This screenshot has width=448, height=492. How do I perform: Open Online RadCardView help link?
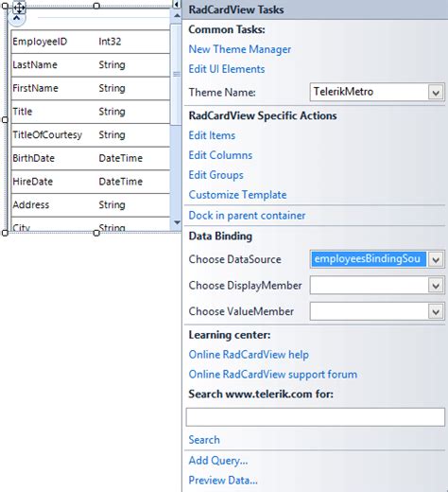[x=249, y=355]
